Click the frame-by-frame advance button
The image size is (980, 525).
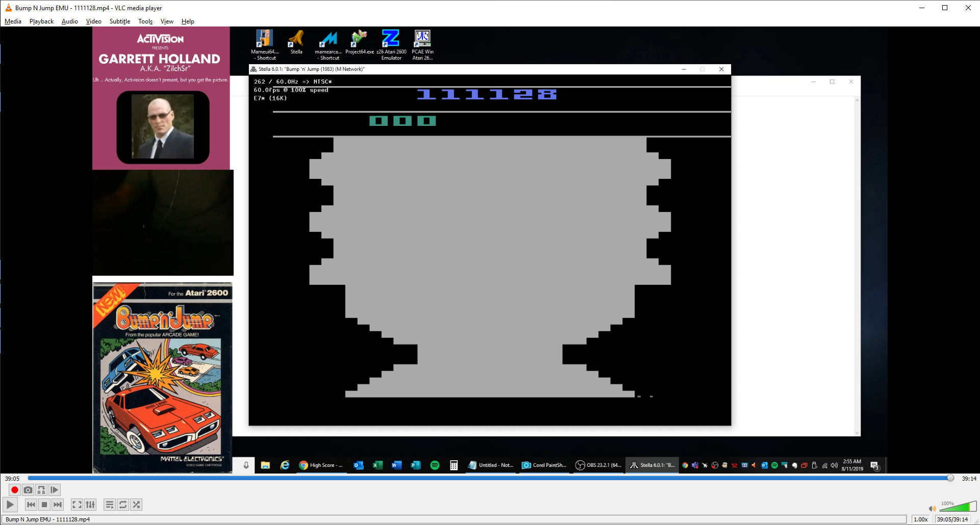tap(55, 490)
